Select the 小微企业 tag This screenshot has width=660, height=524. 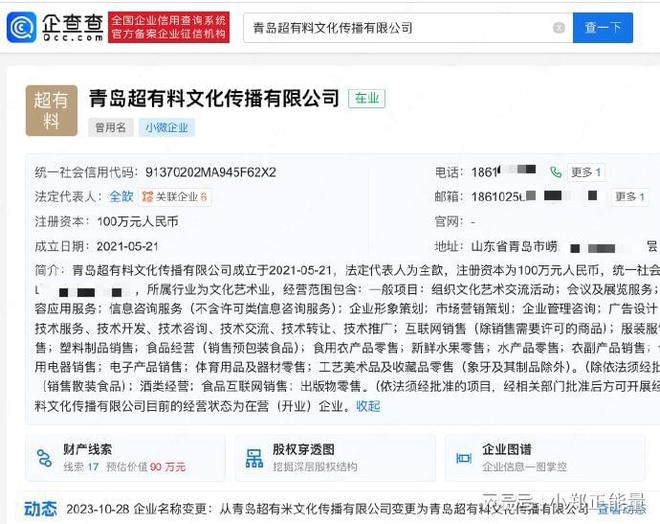point(167,128)
